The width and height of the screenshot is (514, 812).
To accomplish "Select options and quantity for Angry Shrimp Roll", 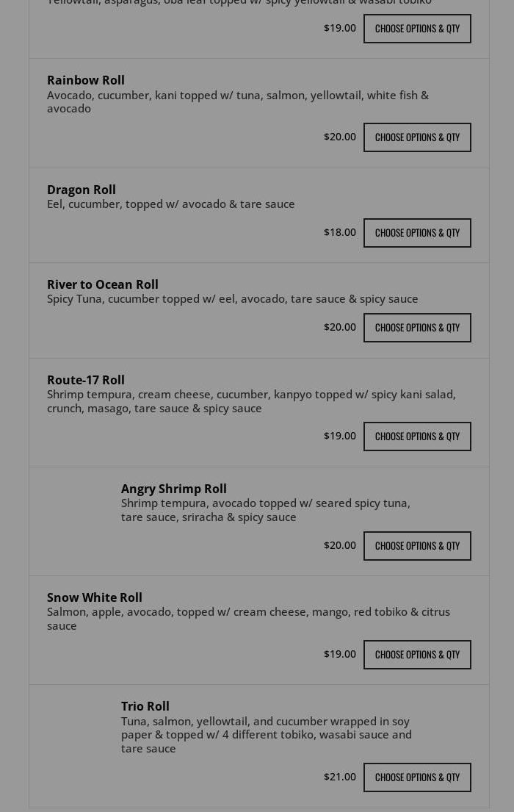I will 417,546.
